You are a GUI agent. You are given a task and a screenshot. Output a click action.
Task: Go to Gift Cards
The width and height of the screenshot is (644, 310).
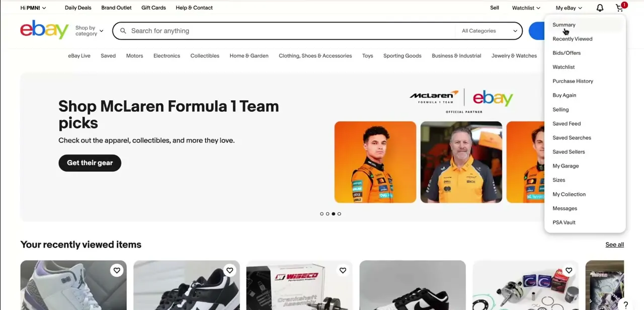pos(153,8)
